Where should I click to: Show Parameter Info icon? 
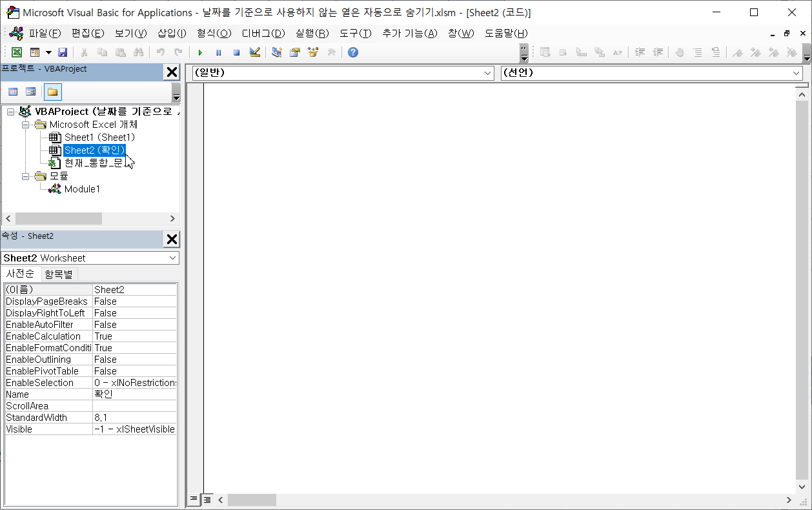coord(599,52)
